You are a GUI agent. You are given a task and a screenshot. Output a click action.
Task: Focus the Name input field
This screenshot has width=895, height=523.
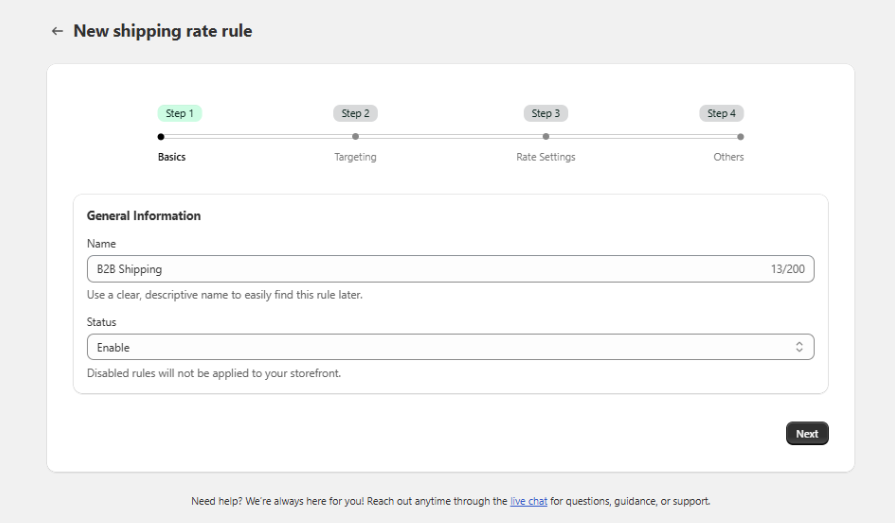tap(420, 269)
